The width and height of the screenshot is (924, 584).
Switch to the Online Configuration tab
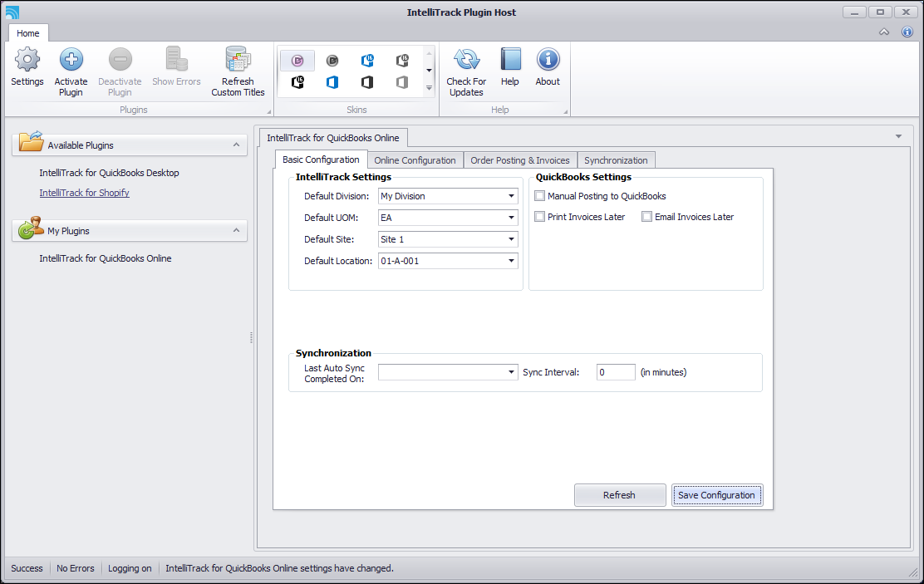click(415, 160)
